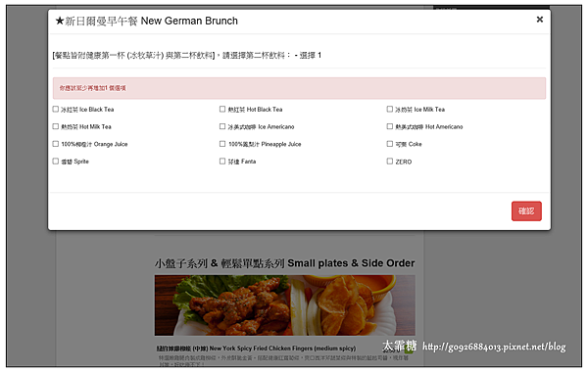The height and width of the screenshot is (372, 588).
Task: Select the Pineapple Juice checkbox
Action: click(222, 144)
